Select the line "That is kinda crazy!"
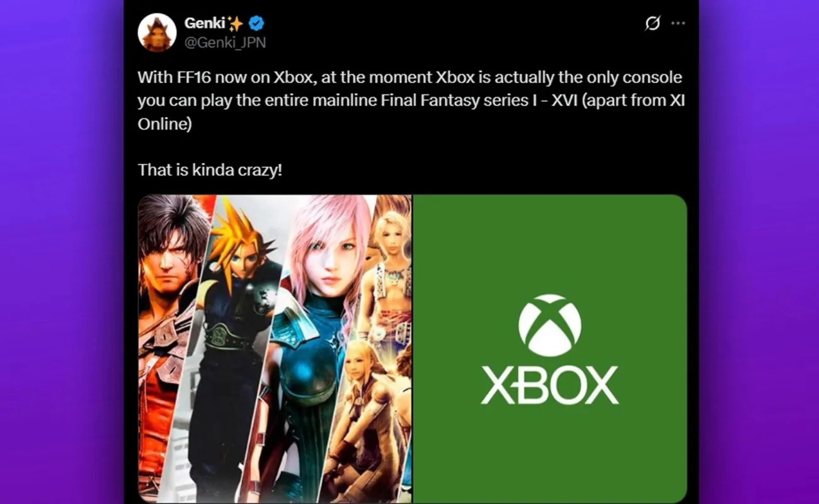 (210, 170)
